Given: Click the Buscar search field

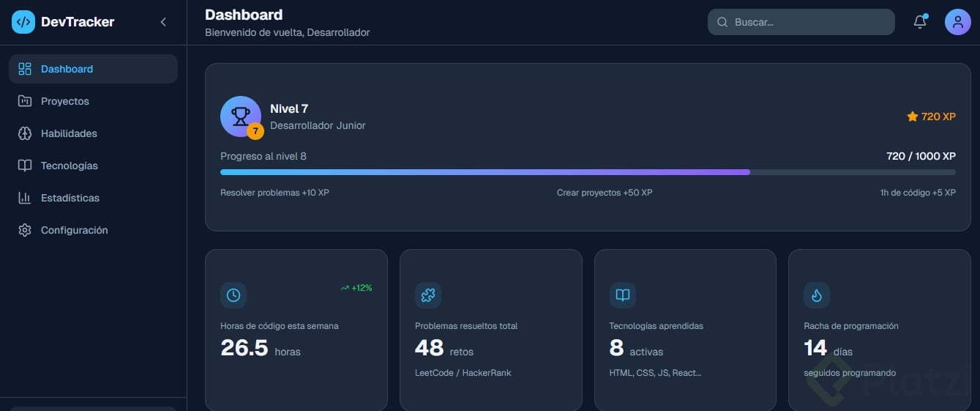Looking at the screenshot, I should 801,22.
